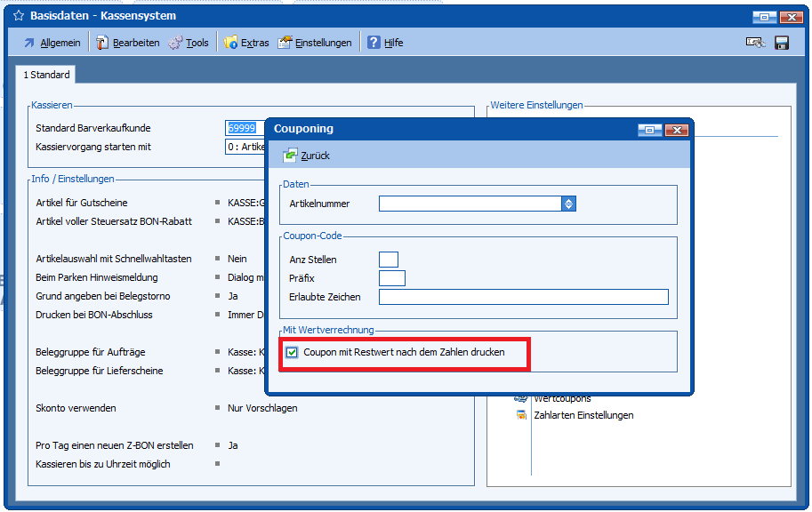Click into the Präfix field
The image size is (812, 512).
[x=391, y=278]
